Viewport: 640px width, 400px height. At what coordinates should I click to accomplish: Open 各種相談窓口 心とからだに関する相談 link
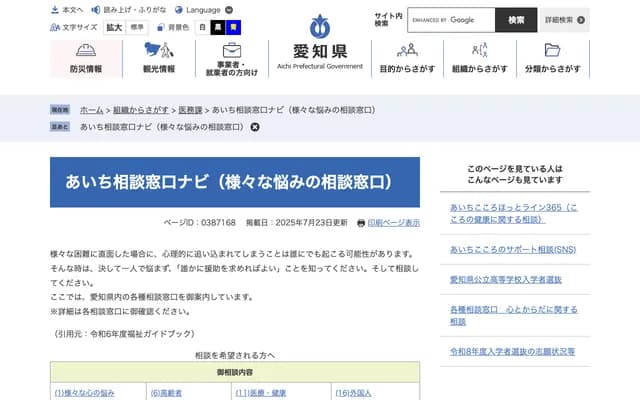513,316
